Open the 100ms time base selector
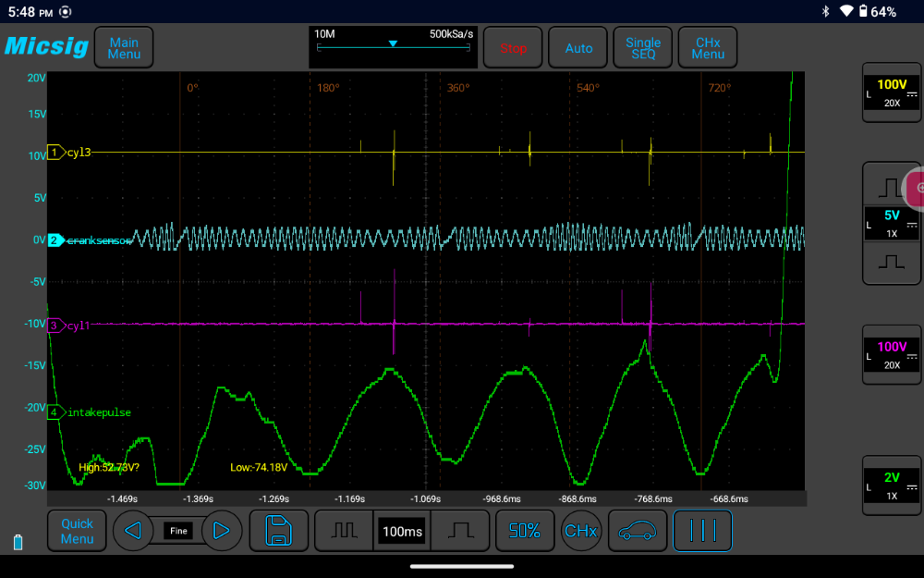The height and width of the screenshot is (578, 924). coord(402,531)
